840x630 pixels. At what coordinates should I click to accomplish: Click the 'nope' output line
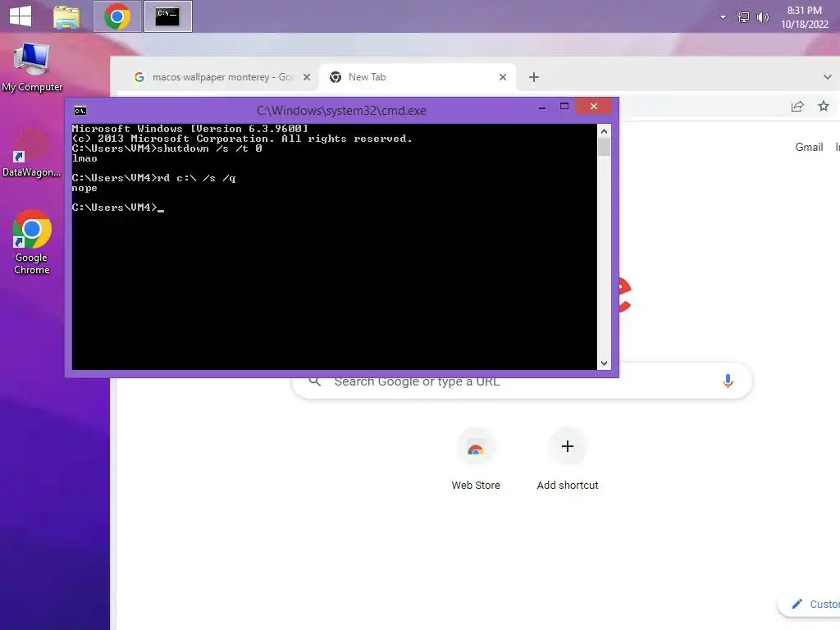click(x=84, y=188)
